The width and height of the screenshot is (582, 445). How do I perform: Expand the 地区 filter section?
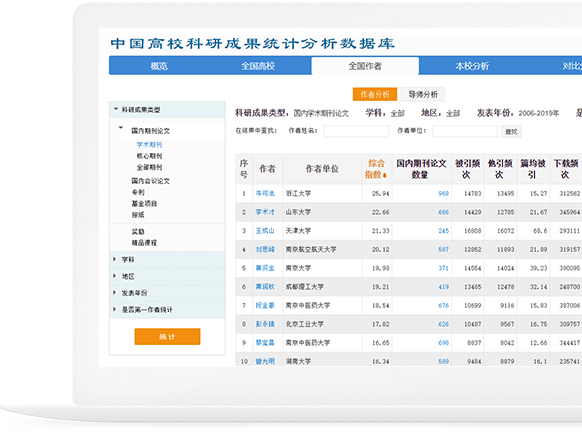click(115, 276)
